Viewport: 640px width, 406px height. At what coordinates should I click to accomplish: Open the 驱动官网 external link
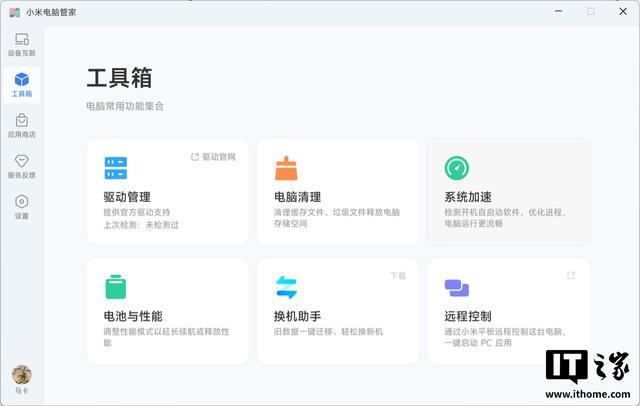(213, 157)
